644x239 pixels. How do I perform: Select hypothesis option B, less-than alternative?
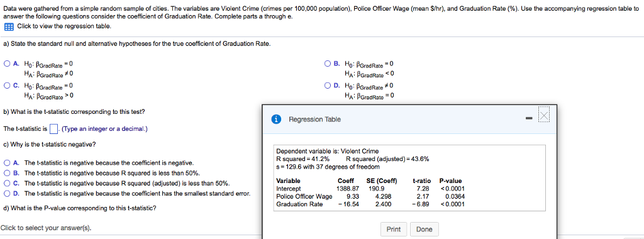point(327,64)
